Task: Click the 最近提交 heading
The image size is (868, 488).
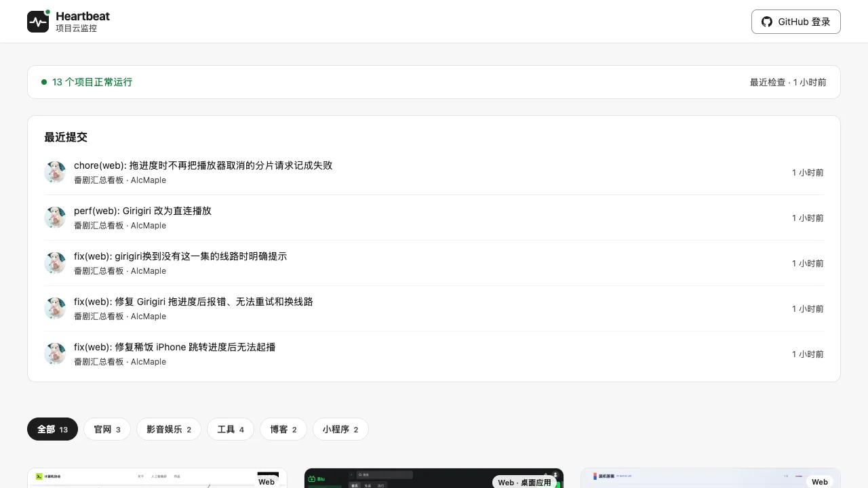Action: click(x=66, y=137)
